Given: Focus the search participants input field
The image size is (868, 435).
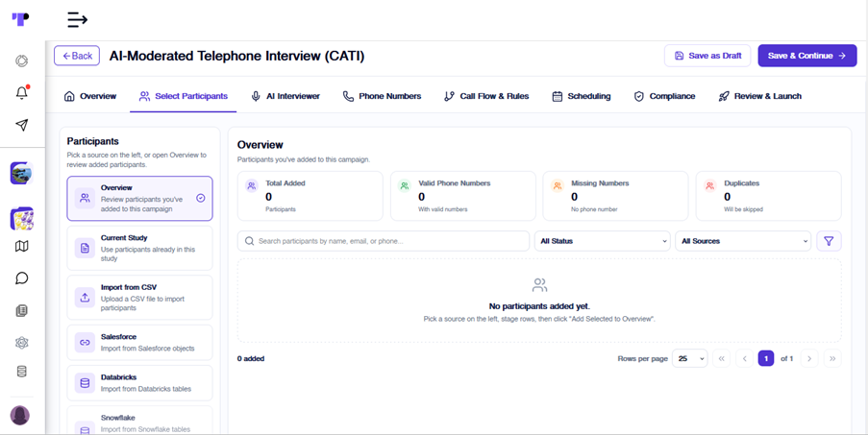Looking at the screenshot, I should click(384, 241).
